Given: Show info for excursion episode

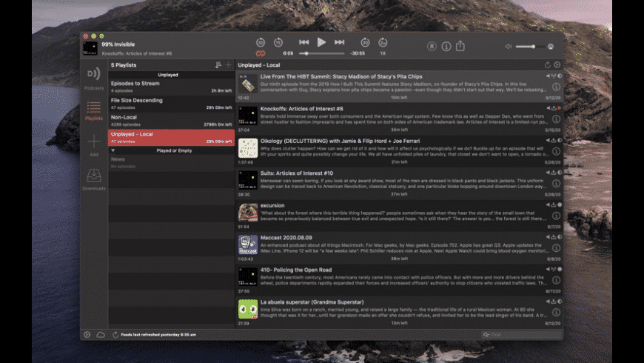Looking at the screenshot, I should (x=556, y=216).
